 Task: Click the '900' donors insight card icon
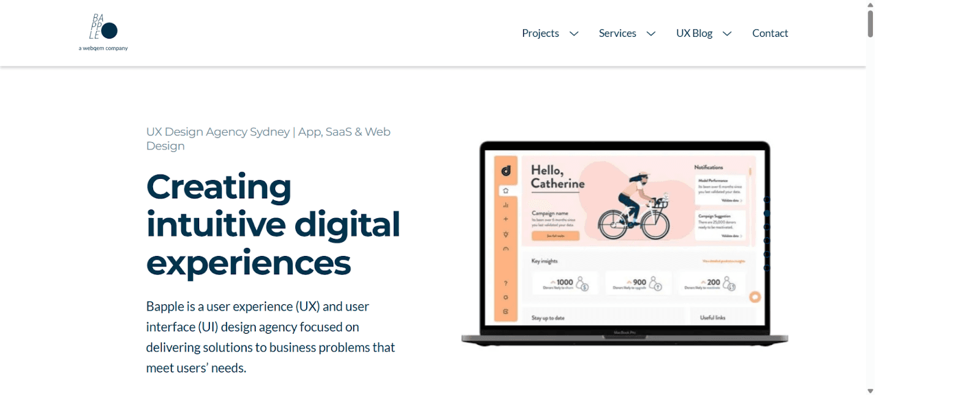click(655, 284)
